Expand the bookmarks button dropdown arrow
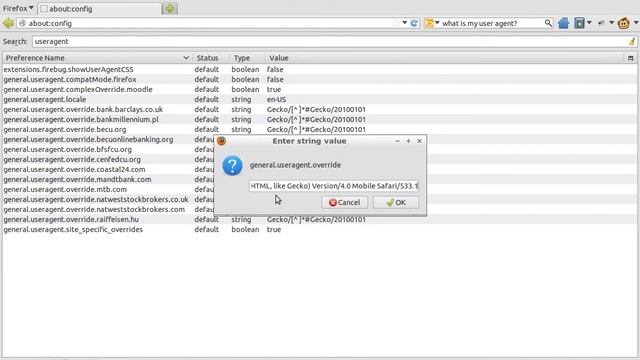Screen dimensions: 640x360 click(x=589, y=23)
